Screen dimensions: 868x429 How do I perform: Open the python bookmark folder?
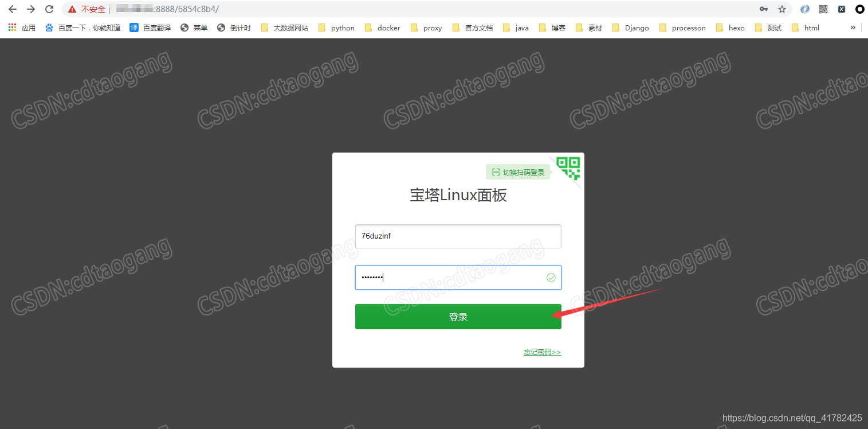click(336, 28)
